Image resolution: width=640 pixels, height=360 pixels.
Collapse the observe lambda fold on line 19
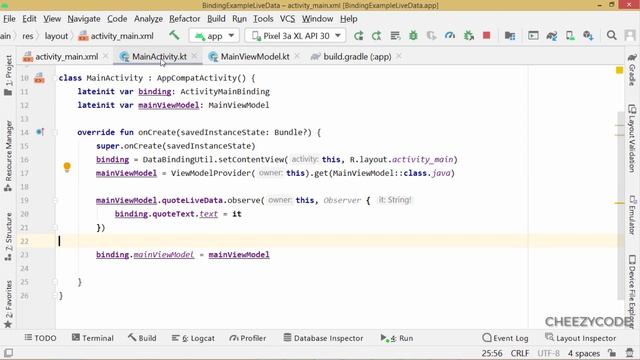pyautogui.click(x=55, y=200)
